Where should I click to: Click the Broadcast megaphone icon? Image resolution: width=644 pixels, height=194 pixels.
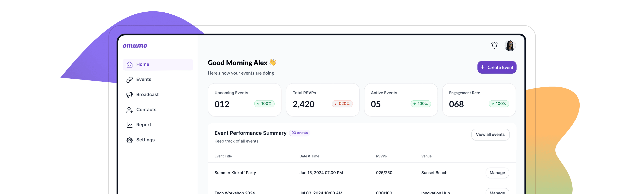129,95
